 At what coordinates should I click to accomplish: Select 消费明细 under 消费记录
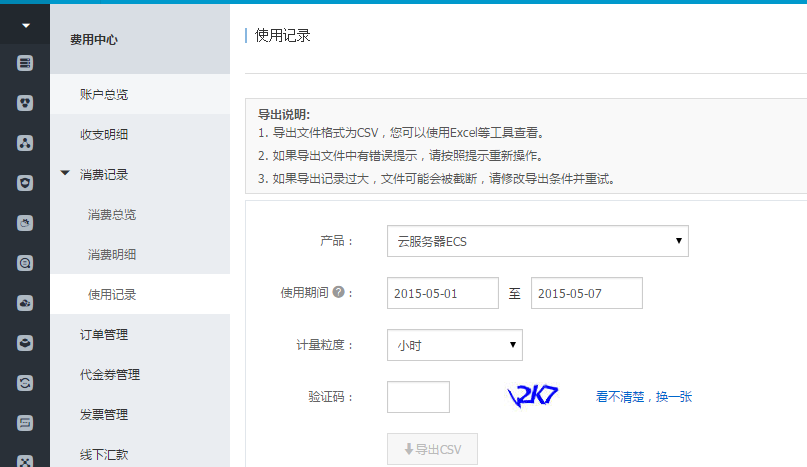[112, 254]
